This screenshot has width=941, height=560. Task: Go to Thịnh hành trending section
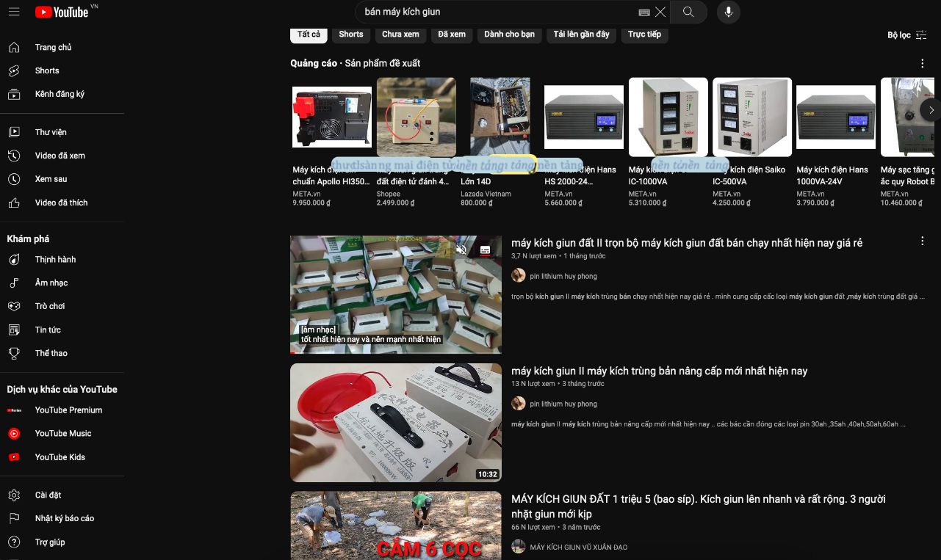click(55, 259)
